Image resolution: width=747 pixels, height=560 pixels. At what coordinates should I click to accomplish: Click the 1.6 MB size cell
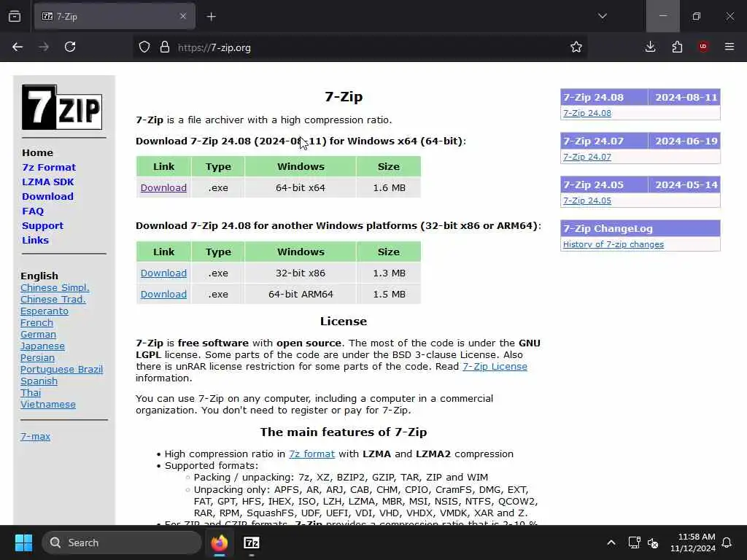pyautogui.click(x=389, y=187)
